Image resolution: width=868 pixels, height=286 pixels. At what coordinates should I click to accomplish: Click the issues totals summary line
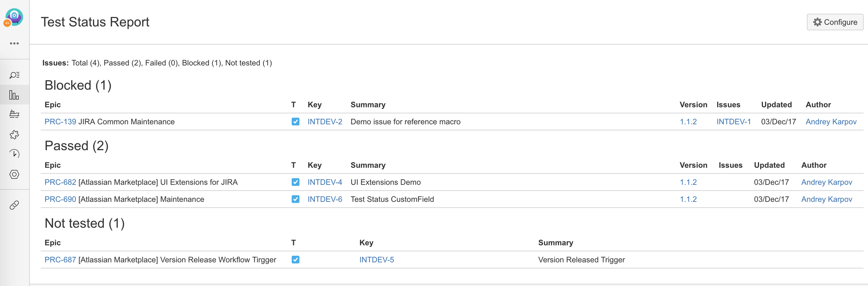coord(157,63)
